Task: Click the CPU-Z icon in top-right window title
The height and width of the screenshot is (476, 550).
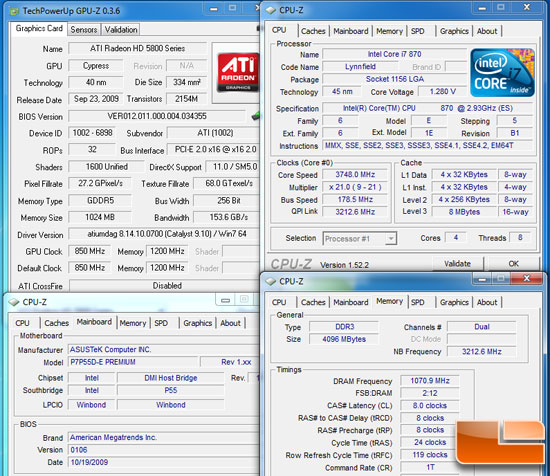Action: click(271, 11)
